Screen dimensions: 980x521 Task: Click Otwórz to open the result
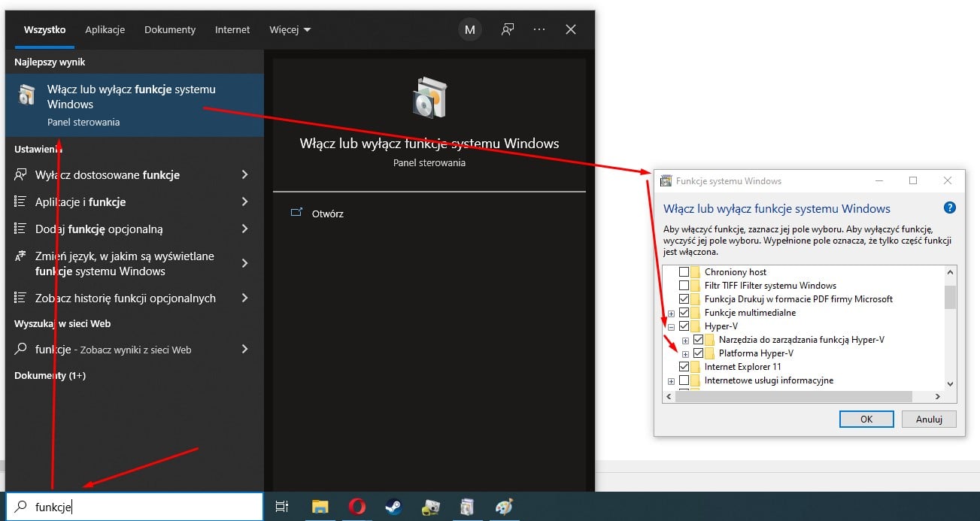coord(327,214)
